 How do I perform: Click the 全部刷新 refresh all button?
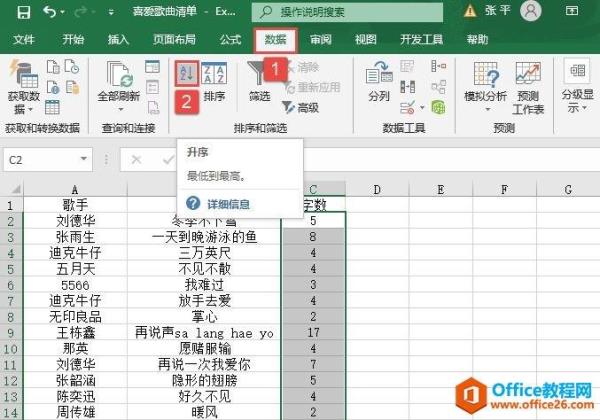point(119,81)
